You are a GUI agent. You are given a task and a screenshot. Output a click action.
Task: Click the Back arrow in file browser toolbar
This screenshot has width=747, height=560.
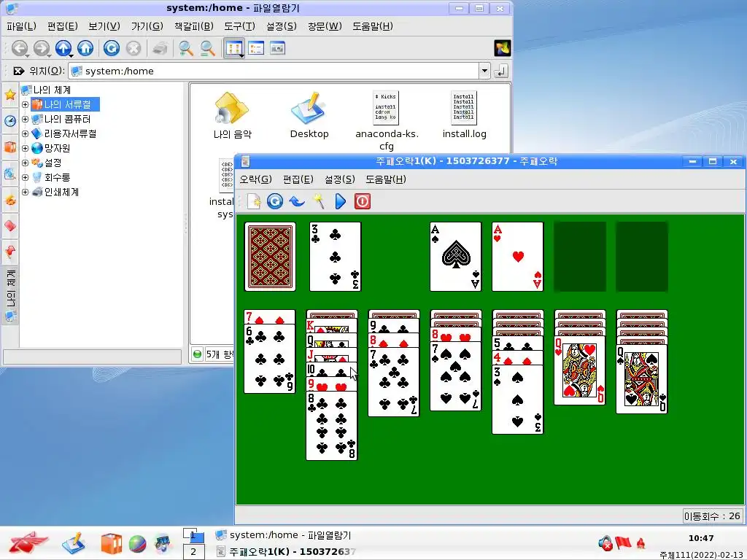tap(19, 48)
